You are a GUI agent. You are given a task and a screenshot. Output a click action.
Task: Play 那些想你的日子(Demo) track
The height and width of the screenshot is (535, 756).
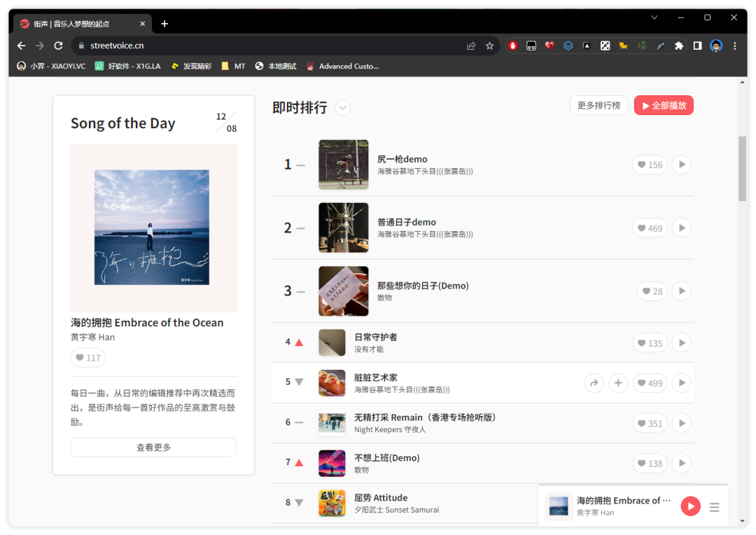coord(681,291)
